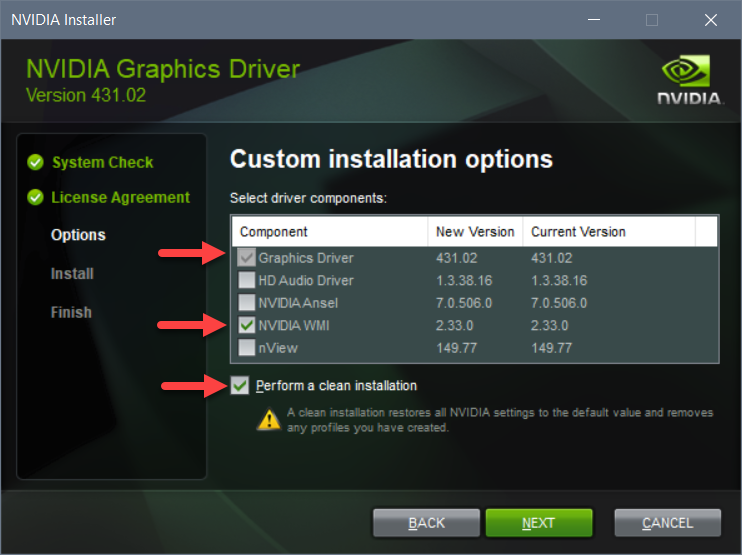Click the New Version column header
This screenshot has height=555, width=742.
pos(475,232)
